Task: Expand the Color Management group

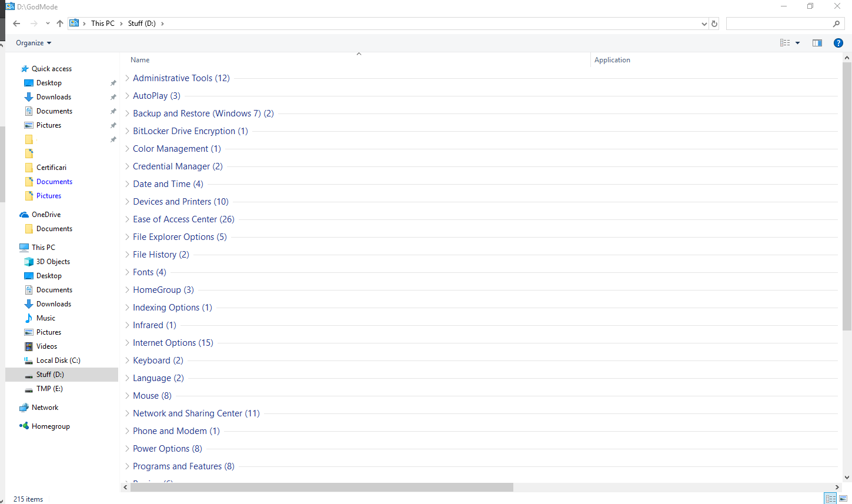Action: [127, 149]
